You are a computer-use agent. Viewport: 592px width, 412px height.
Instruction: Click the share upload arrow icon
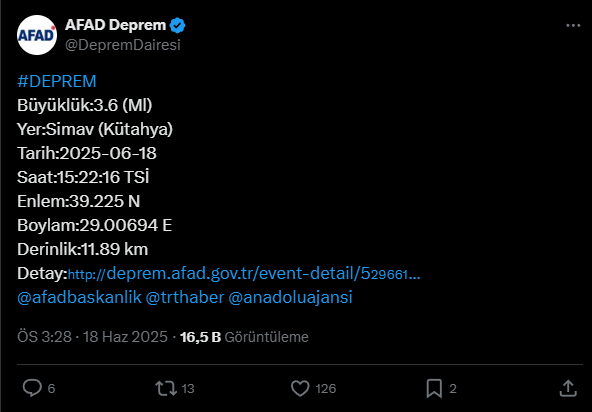click(x=568, y=388)
